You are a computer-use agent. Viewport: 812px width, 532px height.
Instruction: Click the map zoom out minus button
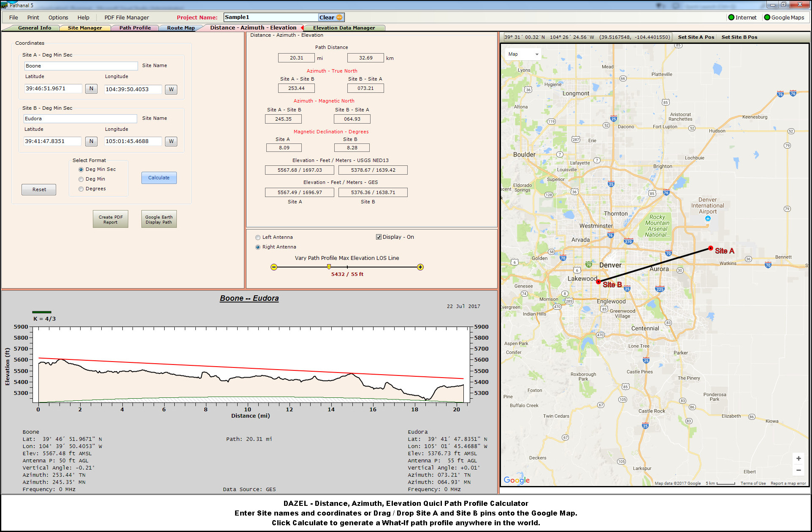tap(798, 470)
